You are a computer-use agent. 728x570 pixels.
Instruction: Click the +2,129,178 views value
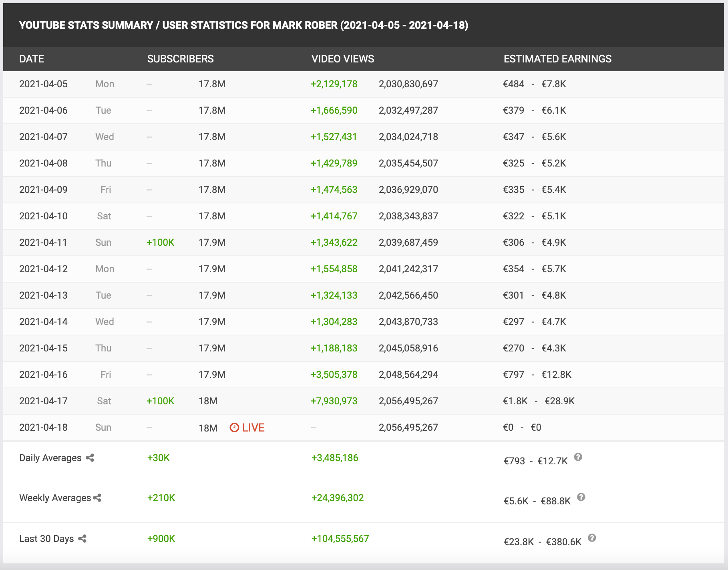(x=334, y=84)
